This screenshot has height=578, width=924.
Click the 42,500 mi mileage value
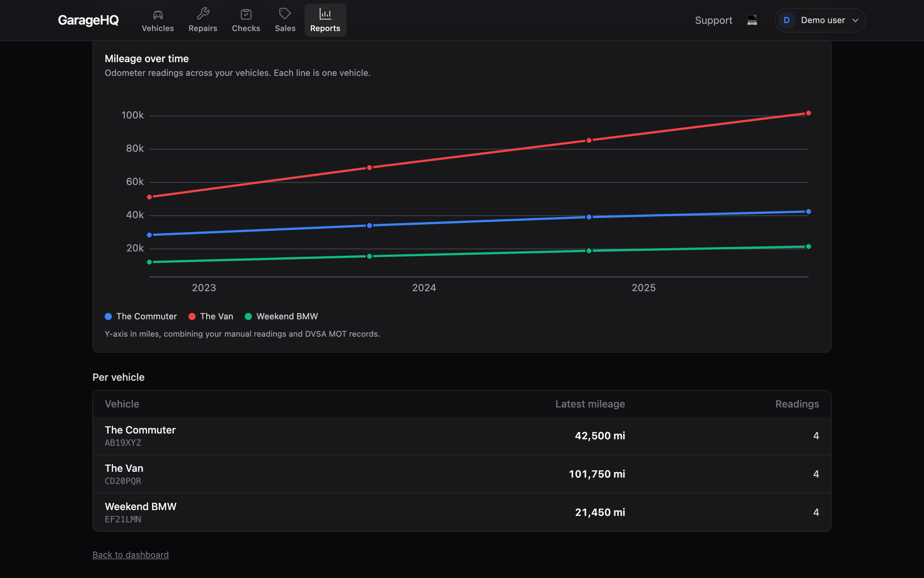[600, 436]
